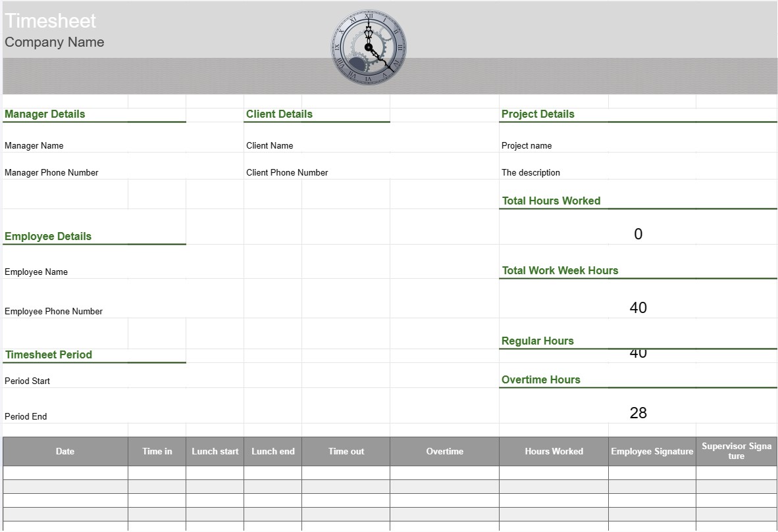This screenshot has height=532, width=778.
Task: Click the Employee Signature column heading
Action: (652, 451)
